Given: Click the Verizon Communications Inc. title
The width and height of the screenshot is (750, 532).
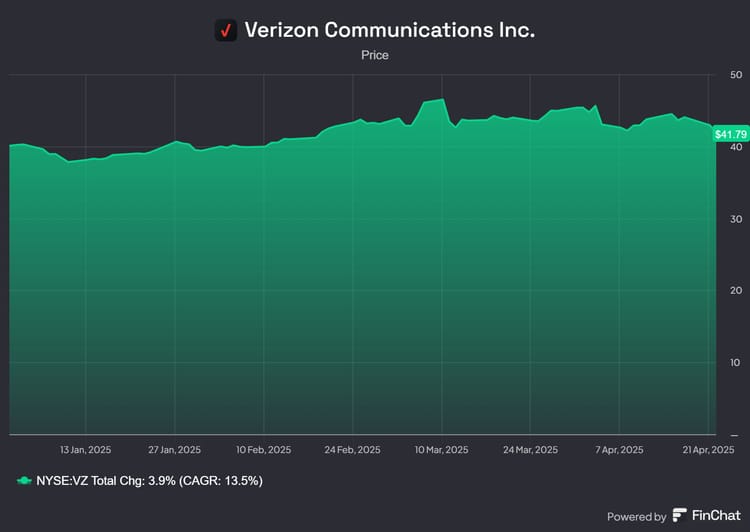Looking at the screenshot, I should coord(389,30).
